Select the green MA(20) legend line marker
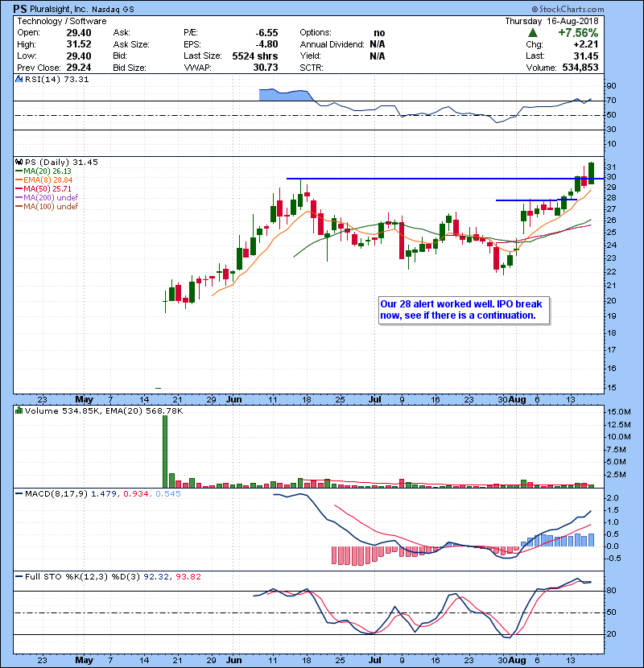Viewport: 644px width, 668px height. 19,171
